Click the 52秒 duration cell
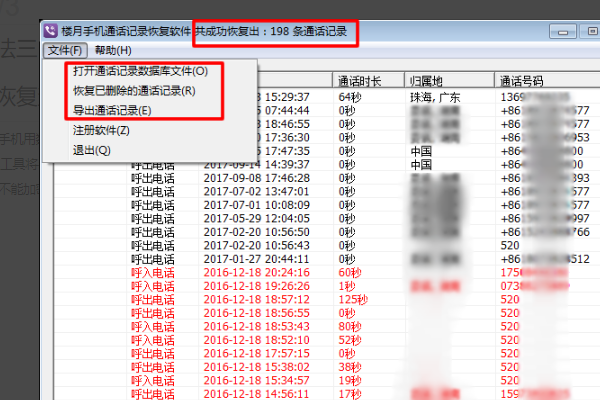Viewport: 600px width, 400px height. [x=350, y=340]
